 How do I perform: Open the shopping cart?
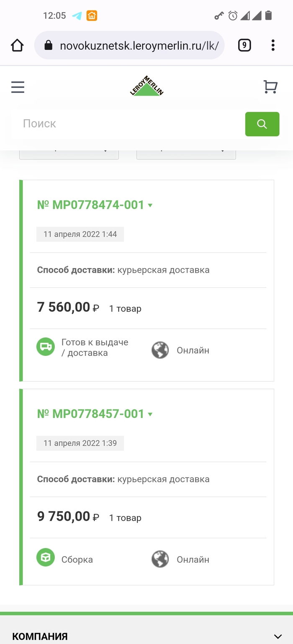click(270, 87)
